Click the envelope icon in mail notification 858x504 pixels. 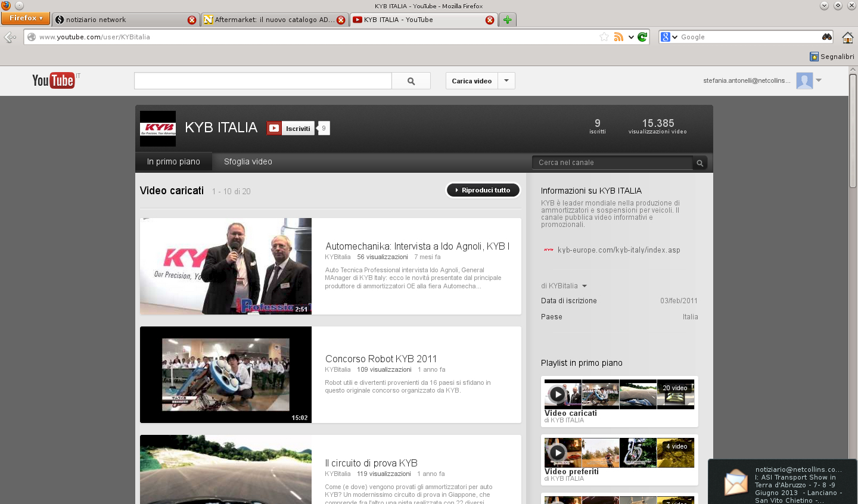tap(736, 482)
